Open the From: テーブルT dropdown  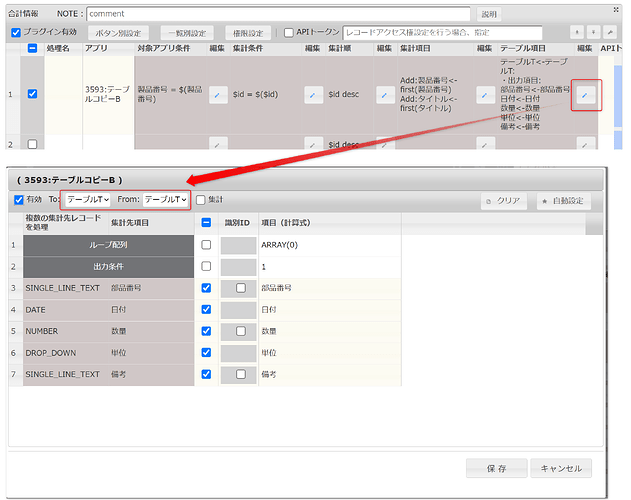(166, 200)
